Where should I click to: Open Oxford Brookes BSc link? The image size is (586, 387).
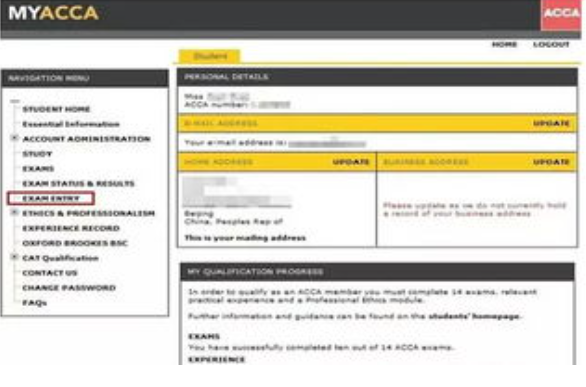point(75,243)
